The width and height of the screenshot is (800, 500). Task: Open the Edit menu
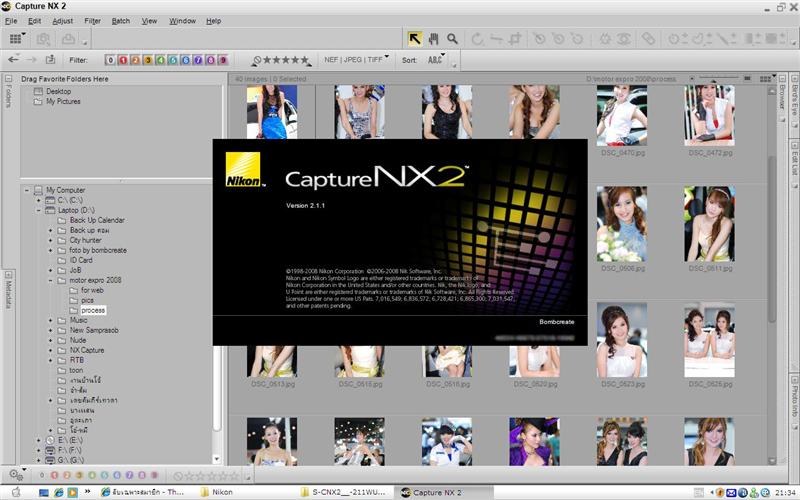coord(34,21)
